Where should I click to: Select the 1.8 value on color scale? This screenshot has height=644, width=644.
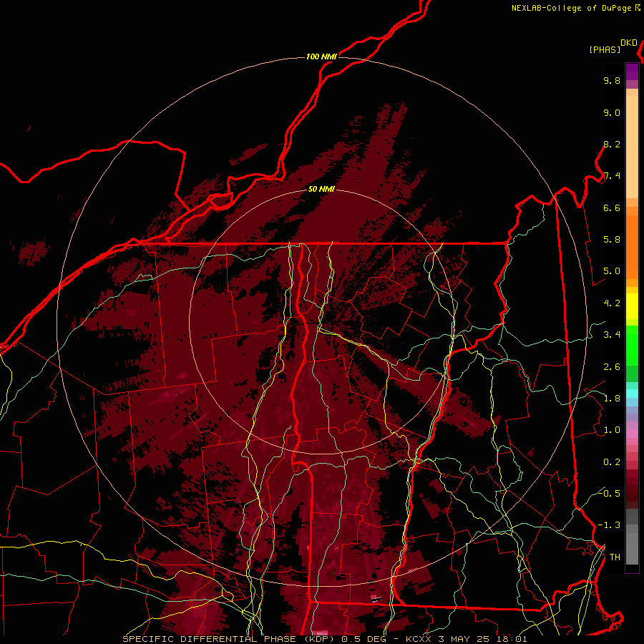coord(612,399)
